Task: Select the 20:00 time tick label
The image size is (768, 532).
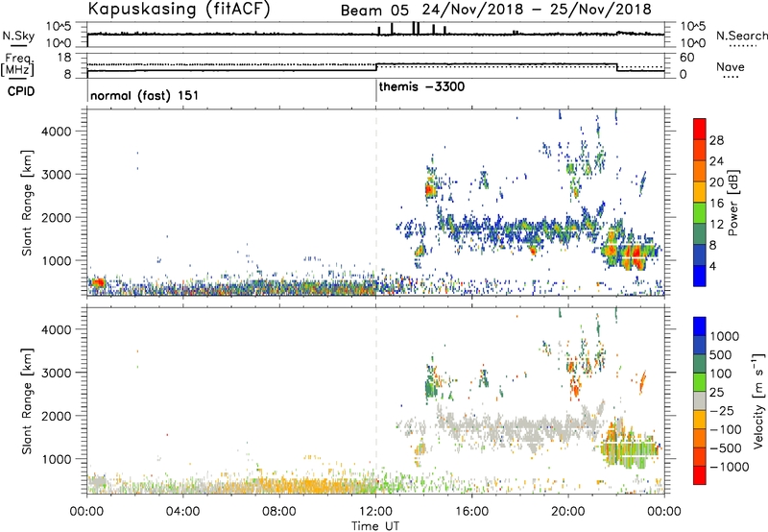Action: point(567,512)
